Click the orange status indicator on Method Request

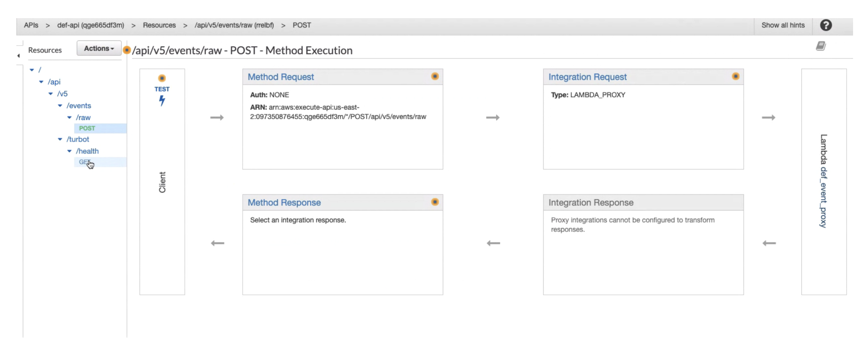coord(435,76)
